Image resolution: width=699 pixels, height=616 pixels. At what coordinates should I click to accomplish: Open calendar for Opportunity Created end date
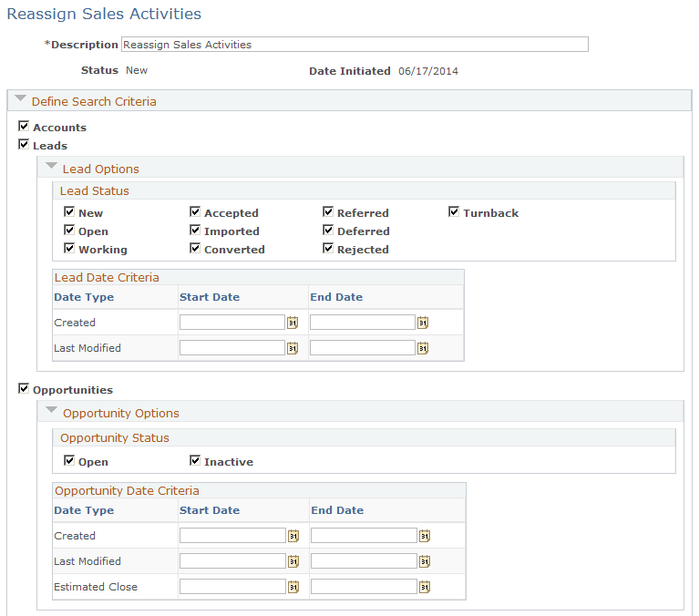[x=425, y=535]
